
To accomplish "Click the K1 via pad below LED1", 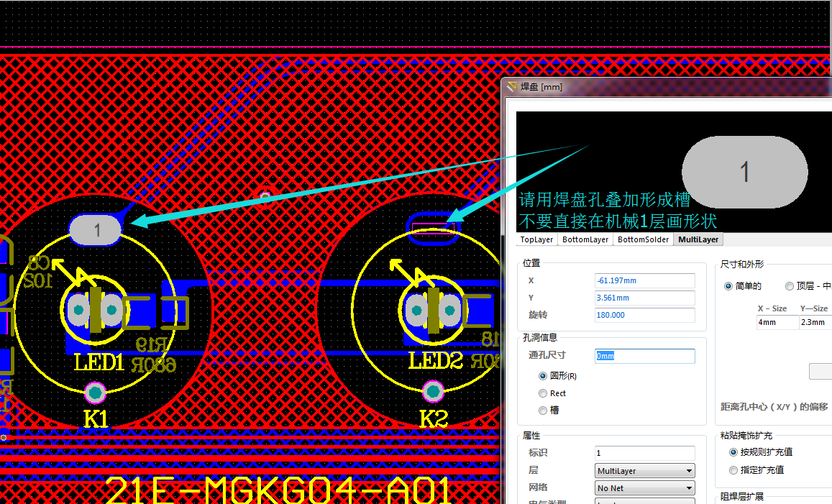I will (95, 393).
